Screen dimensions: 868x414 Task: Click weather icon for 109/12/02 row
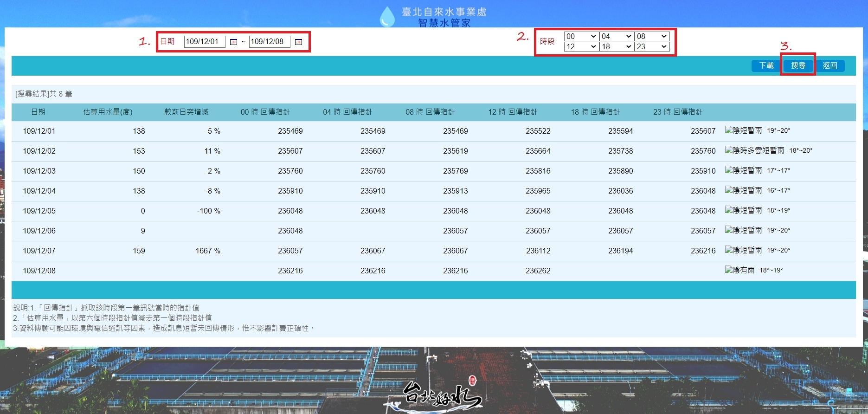[x=729, y=150]
